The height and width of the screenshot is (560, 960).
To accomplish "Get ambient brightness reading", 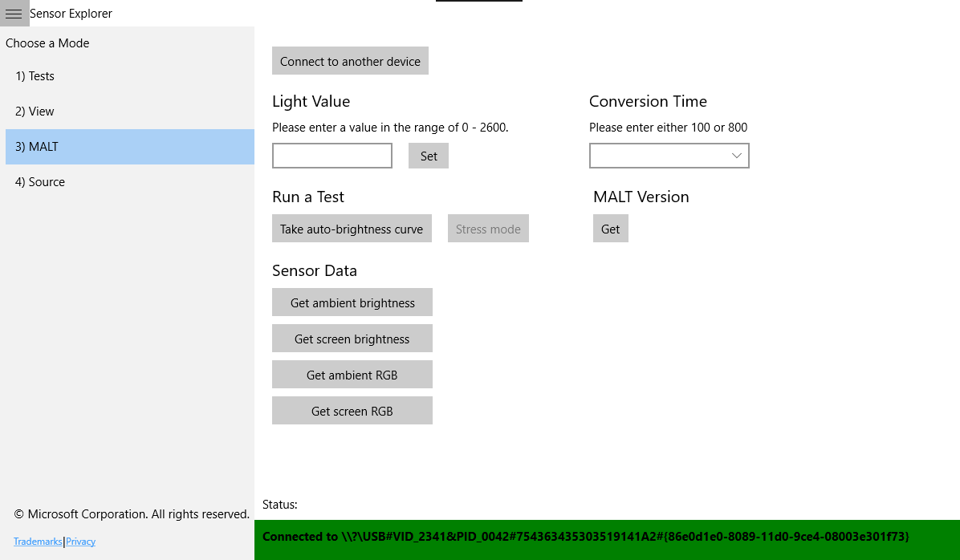I will 352,302.
